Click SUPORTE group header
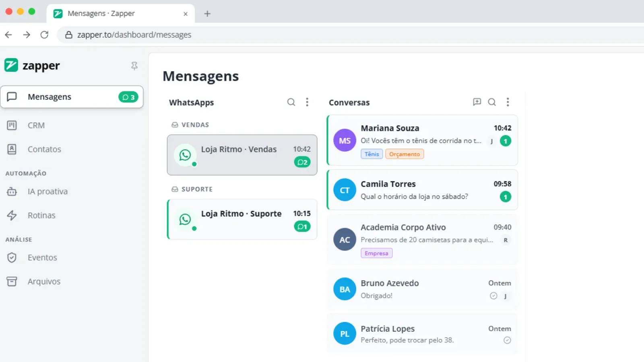Screen dimensions: 644x362 [x=192, y=189]
